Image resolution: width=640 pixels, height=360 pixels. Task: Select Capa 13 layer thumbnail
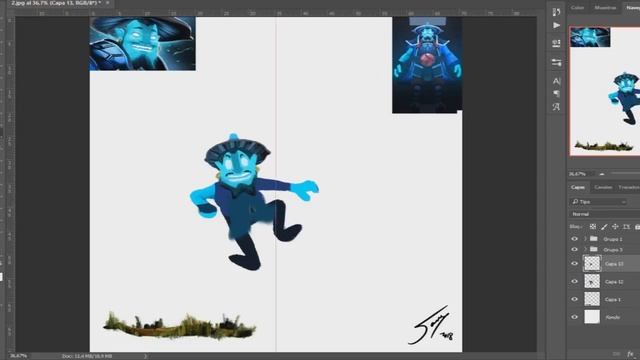592,264
